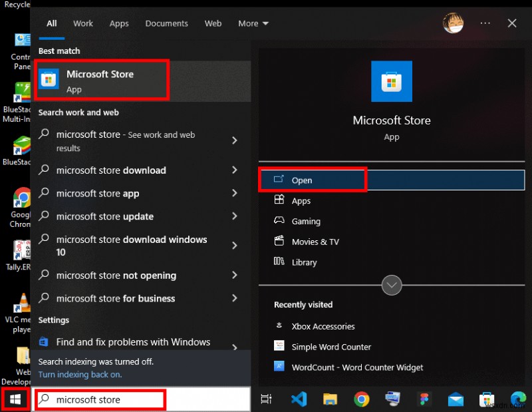Image resolution: width=532 pixels, height=412 pixels.
Task: Launch Visual Studio Code from taskbar
Action: click(x=299, y=399)
